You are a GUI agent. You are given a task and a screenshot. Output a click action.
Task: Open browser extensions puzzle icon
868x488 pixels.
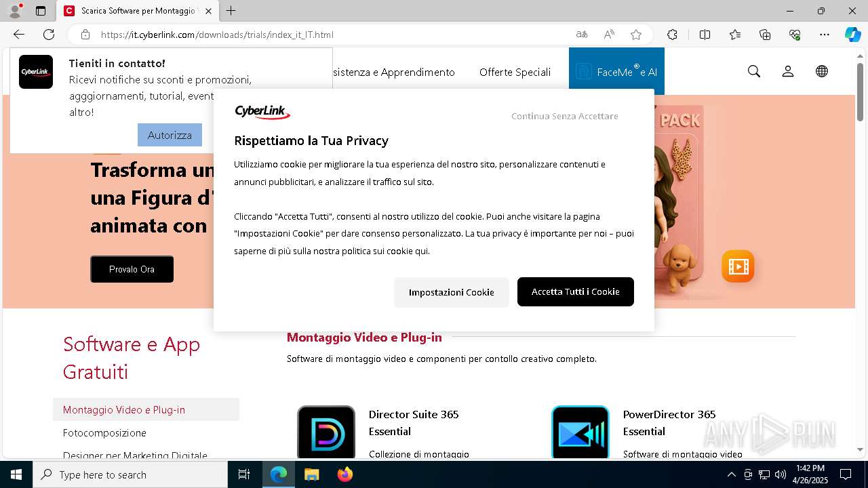[x=672, y=35]
